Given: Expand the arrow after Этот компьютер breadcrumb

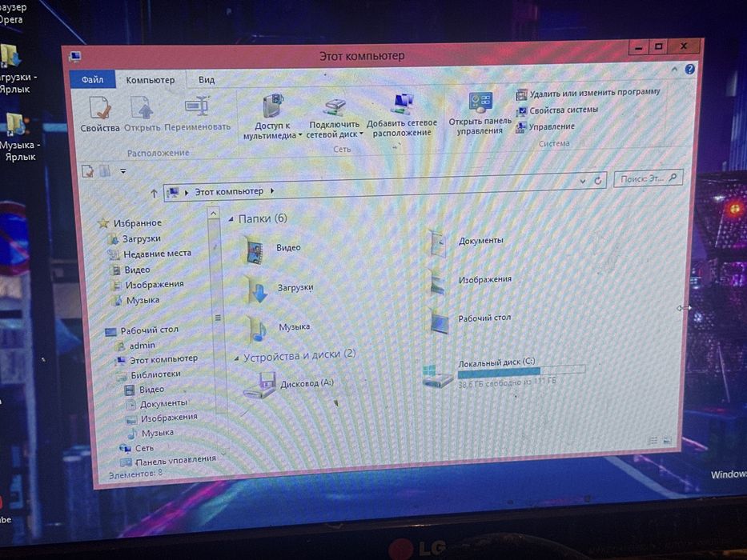Looking at the screenshot, I should (272, 191).
